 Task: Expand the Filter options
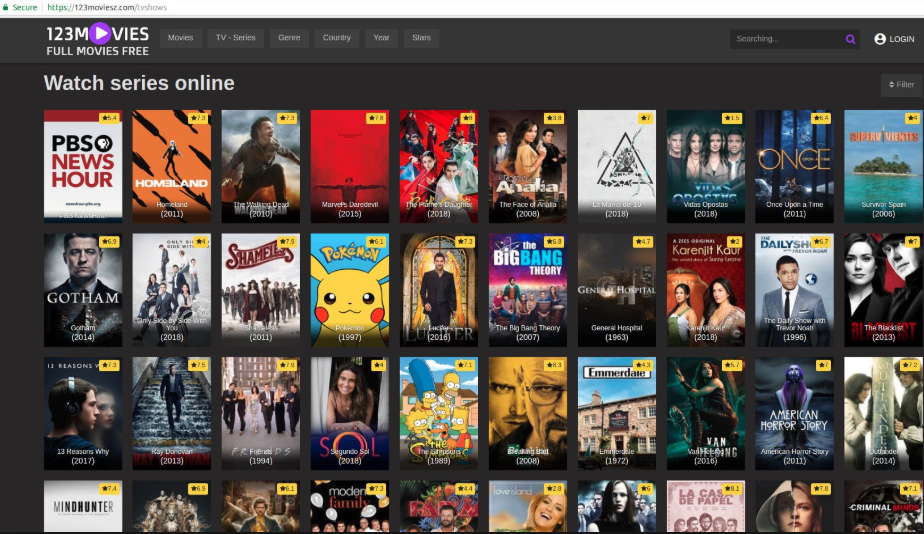click(902, 85)
